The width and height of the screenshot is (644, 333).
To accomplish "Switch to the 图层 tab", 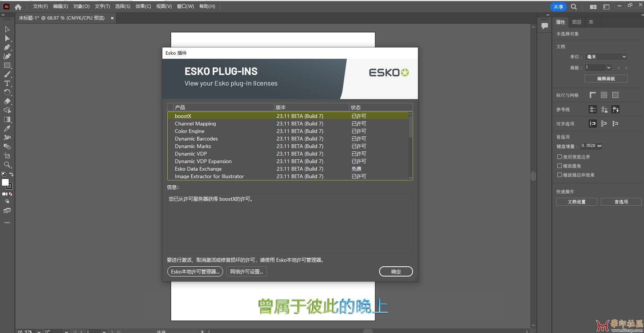I will 577,22.
